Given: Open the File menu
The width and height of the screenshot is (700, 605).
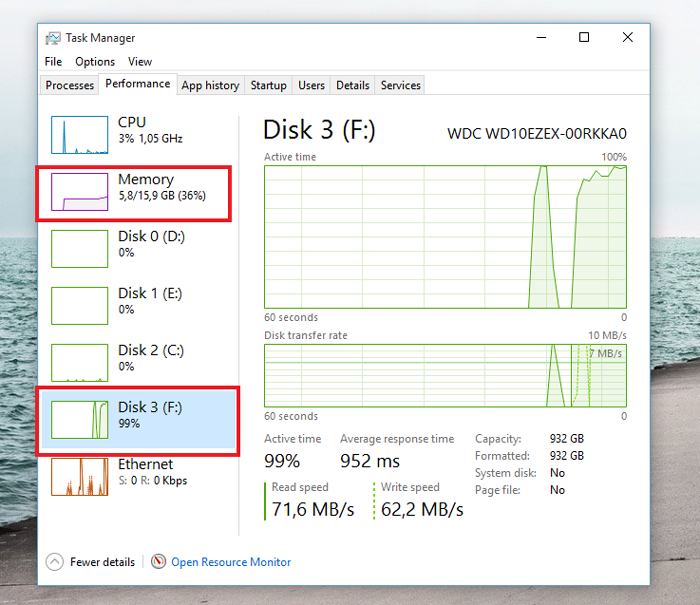Looking at the screenshot, I should point(53,62).
